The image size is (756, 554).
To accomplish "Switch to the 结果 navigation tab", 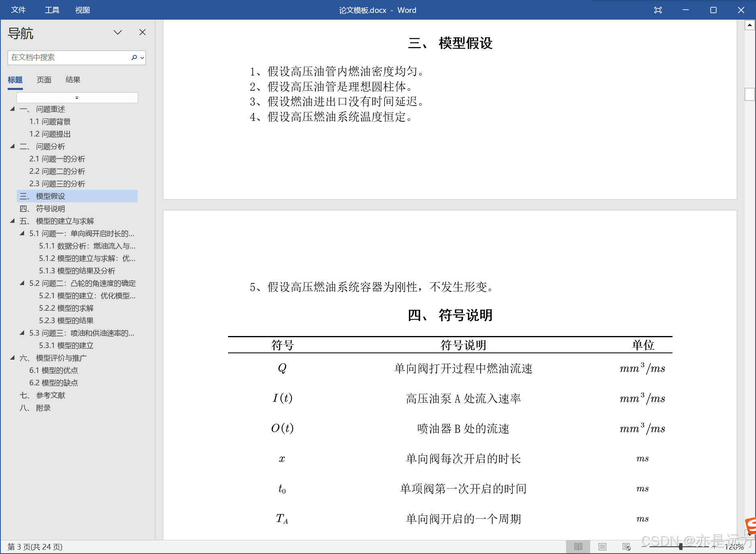I will (x=73, y=80).
